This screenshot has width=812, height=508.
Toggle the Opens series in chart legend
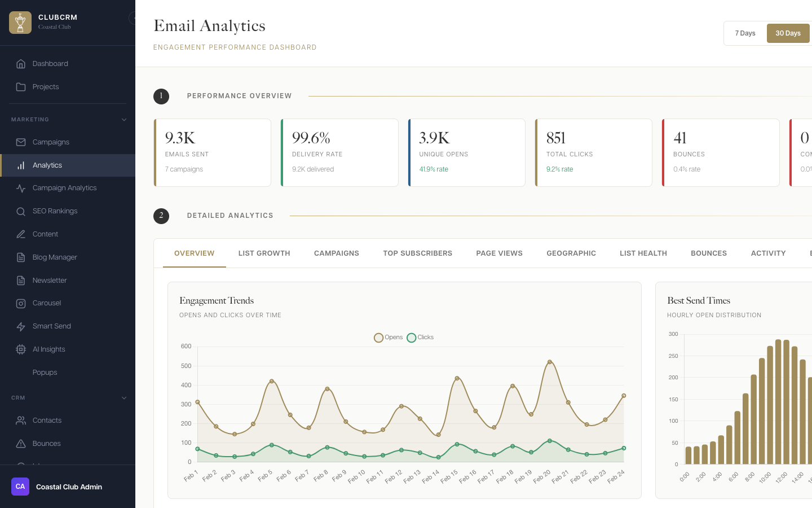tap(378, 338)
